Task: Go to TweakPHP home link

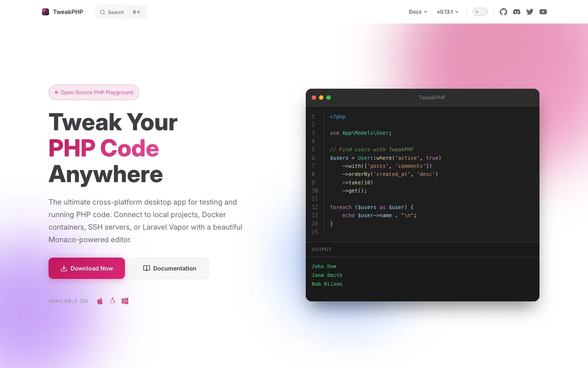Action: click(63, 12)
